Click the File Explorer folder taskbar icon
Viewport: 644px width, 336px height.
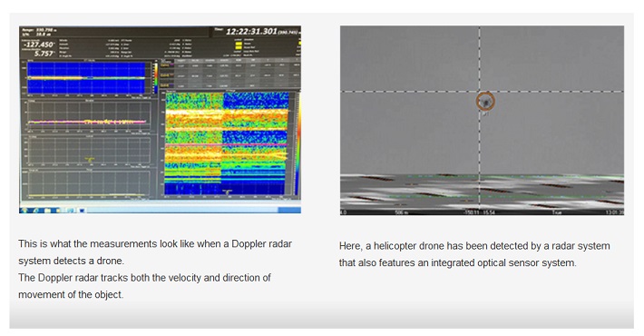(48, 211)
